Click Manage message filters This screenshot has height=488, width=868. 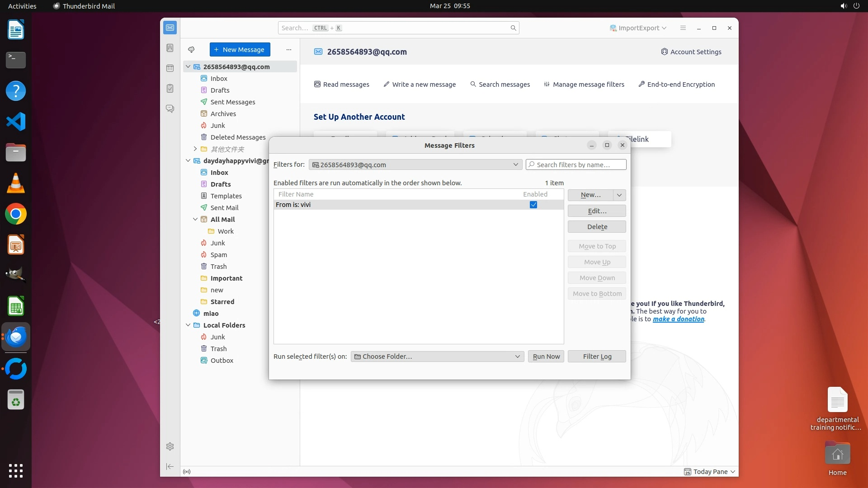pyautogui.click(x=584, y=84)
